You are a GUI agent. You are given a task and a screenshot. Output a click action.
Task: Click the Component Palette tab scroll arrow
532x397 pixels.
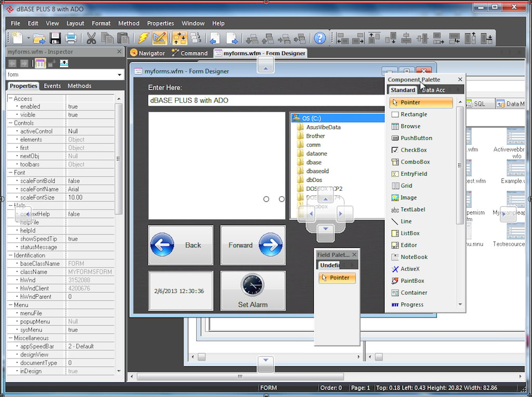[x=458, y=89]
